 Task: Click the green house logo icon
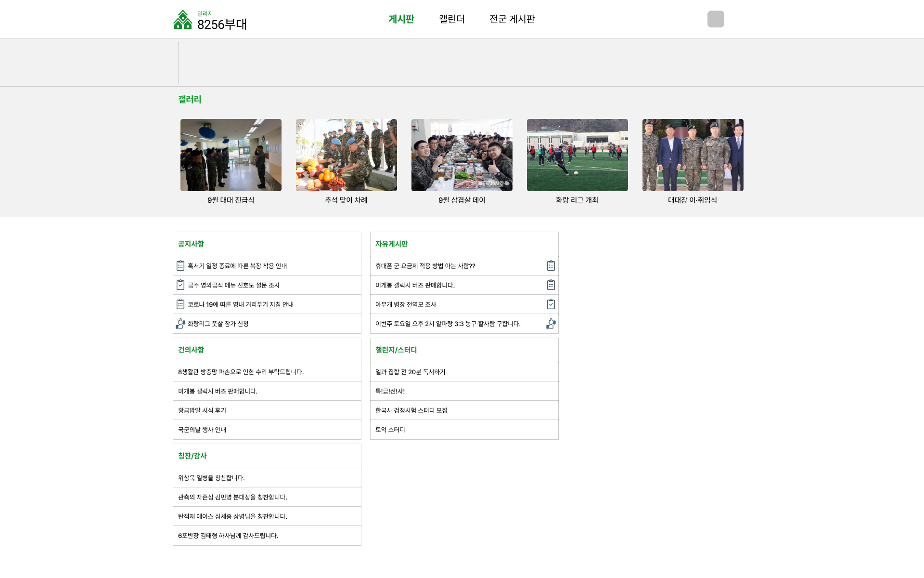click(183, 19)
